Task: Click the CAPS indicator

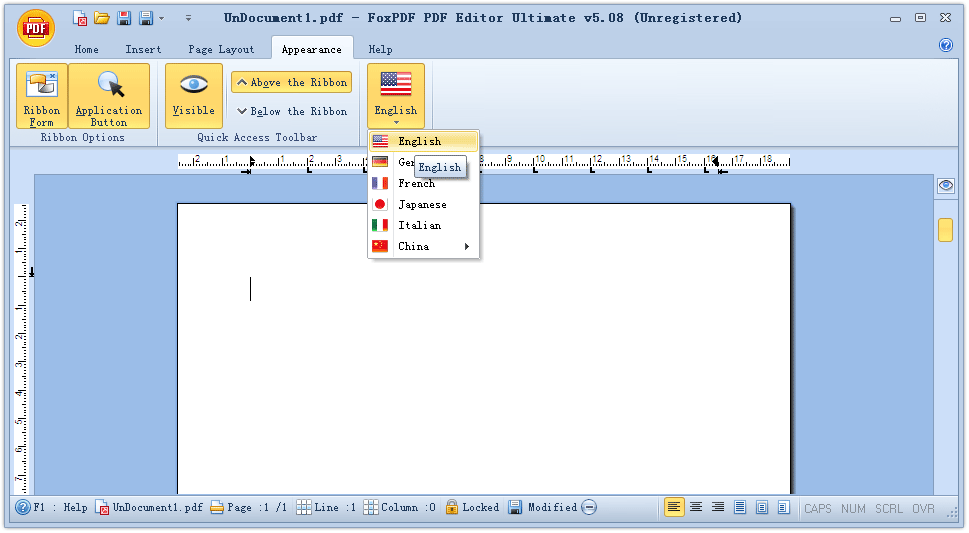Action: click(818, 509)
